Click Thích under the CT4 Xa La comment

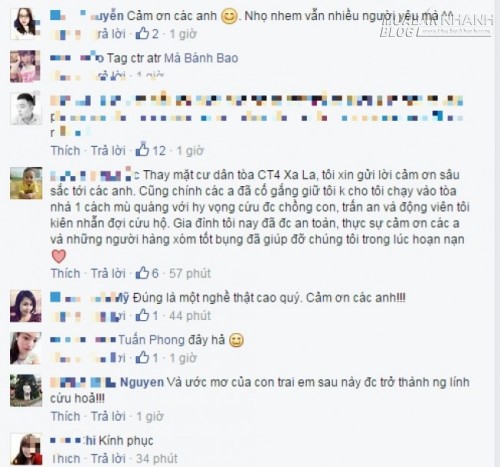tap(66, 273)
